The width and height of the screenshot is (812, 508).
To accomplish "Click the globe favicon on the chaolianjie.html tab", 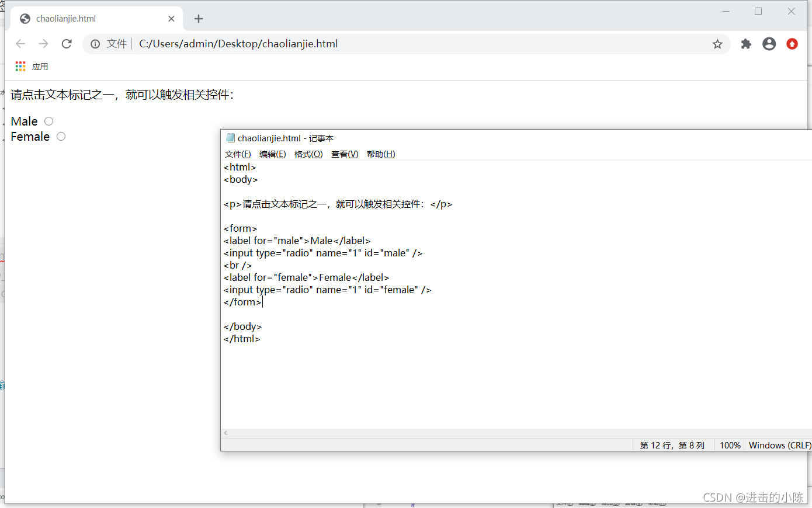I will tap(25, 19).
